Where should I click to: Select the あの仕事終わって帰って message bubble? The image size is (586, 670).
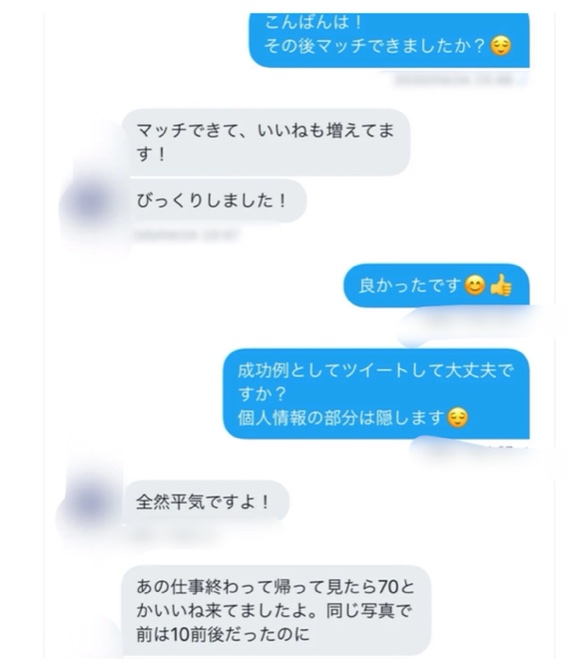click(277, 610)
